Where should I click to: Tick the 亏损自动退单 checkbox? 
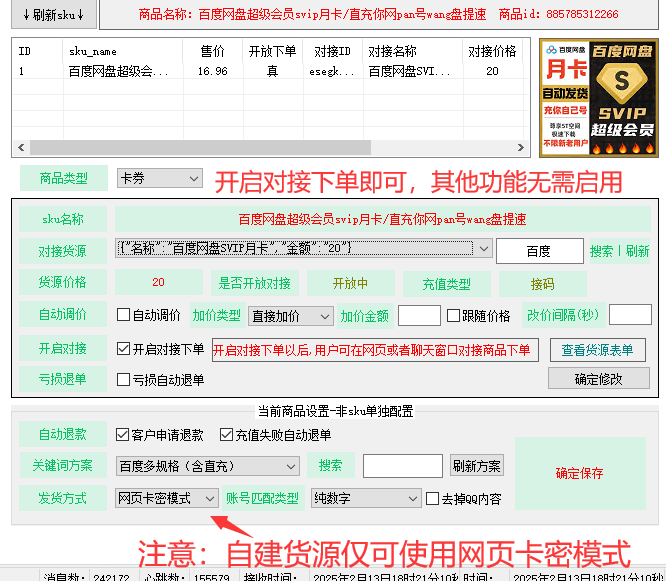point(123,379)
